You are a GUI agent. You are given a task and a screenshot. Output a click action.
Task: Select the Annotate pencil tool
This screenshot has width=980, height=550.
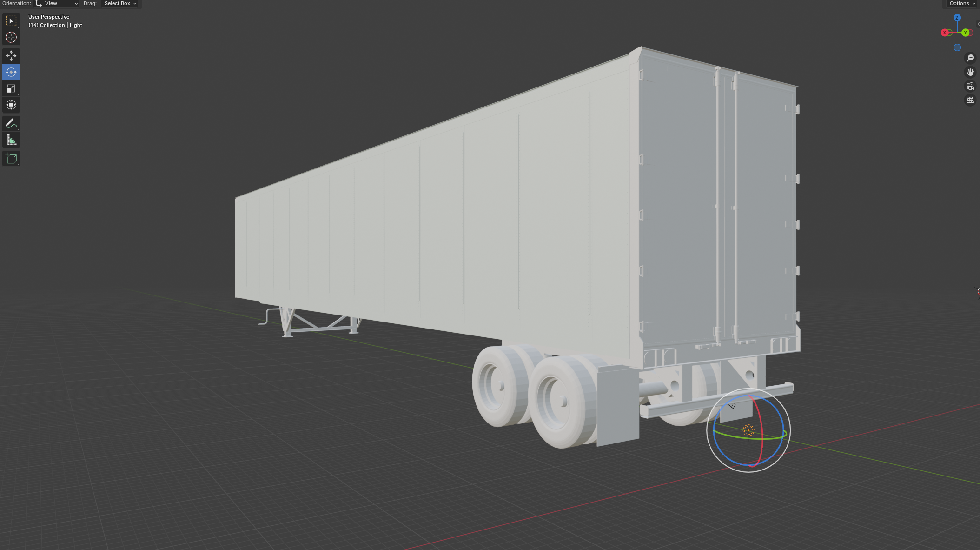(11, 123)
